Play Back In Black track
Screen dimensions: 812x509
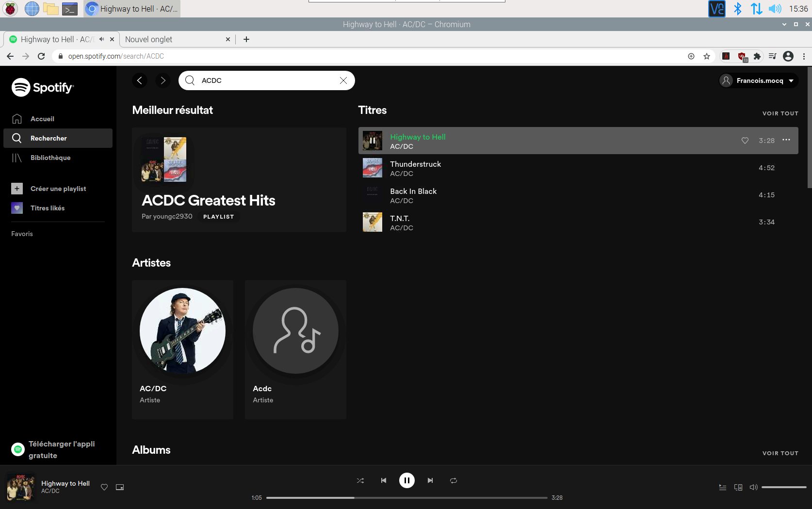[x=578, y=195]
